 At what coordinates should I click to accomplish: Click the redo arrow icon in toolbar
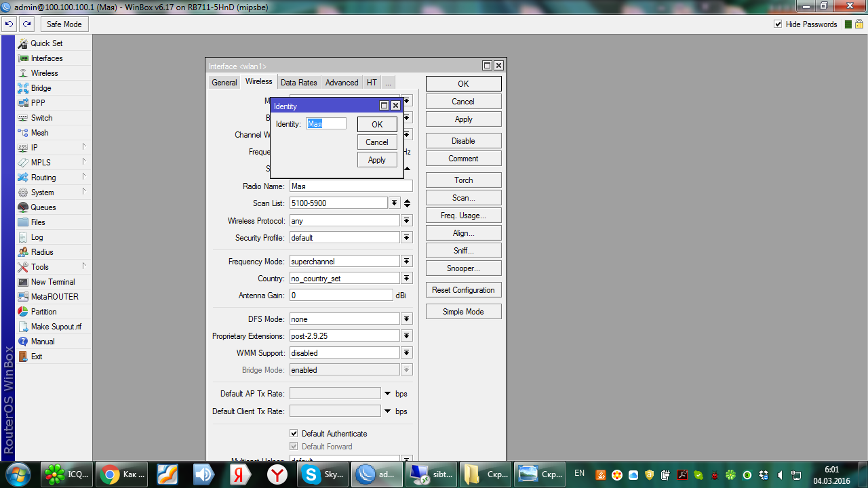point(26,24)
